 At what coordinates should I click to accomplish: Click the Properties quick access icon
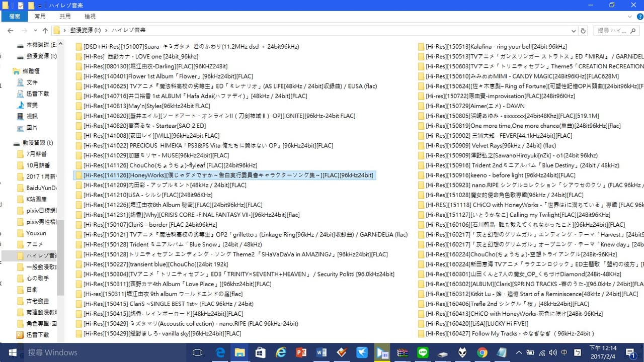coord(21,6)
